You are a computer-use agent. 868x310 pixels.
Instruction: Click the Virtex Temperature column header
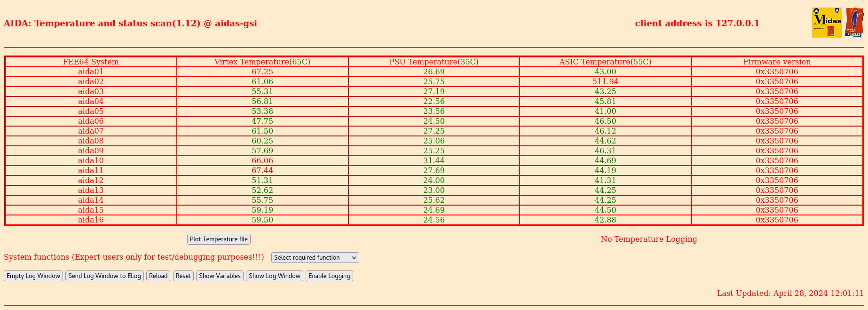(262, 62)
